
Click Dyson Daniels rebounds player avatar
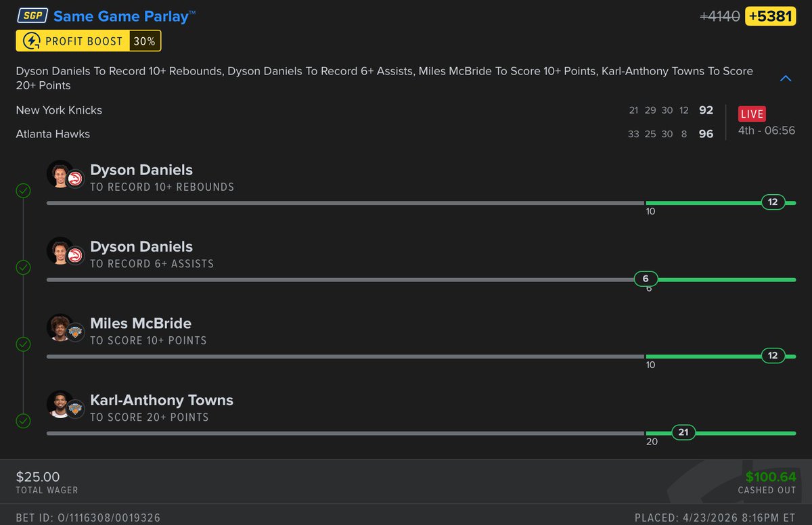(x=60, y=174)
